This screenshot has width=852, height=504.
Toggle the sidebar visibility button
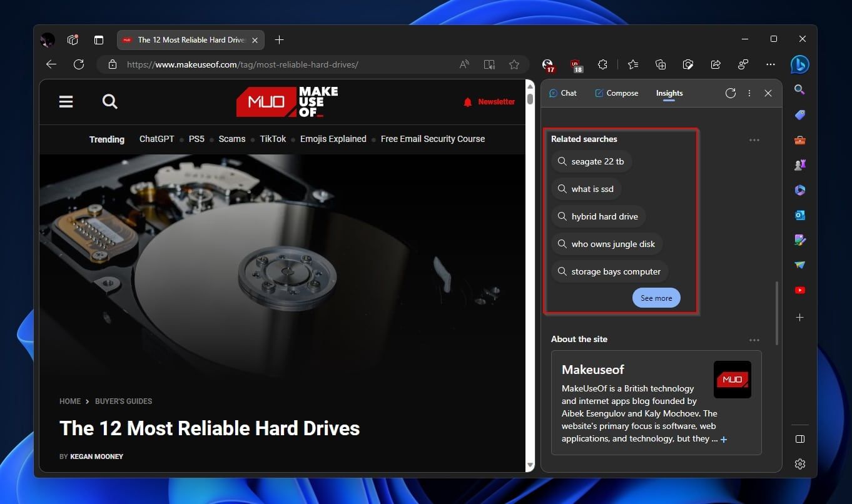tap(799, 439)
